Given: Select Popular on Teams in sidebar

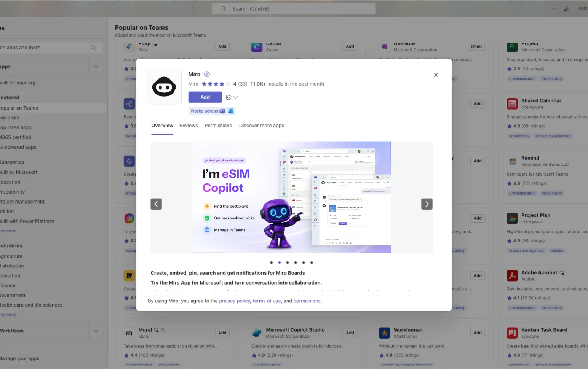Looking at the screenshot, I should click(53, 108).
